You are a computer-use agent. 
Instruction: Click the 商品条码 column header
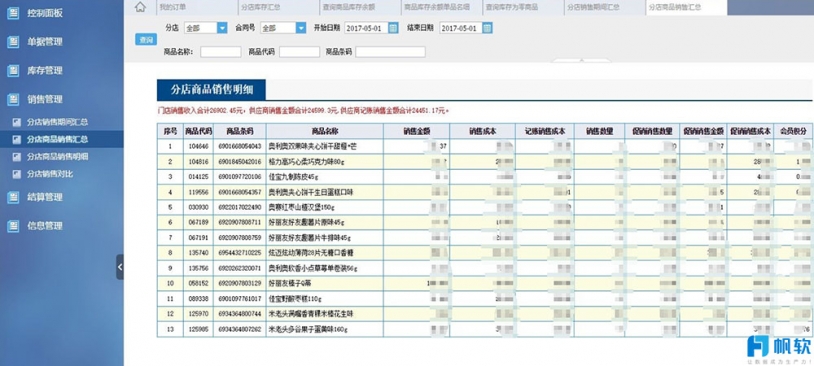240,132
